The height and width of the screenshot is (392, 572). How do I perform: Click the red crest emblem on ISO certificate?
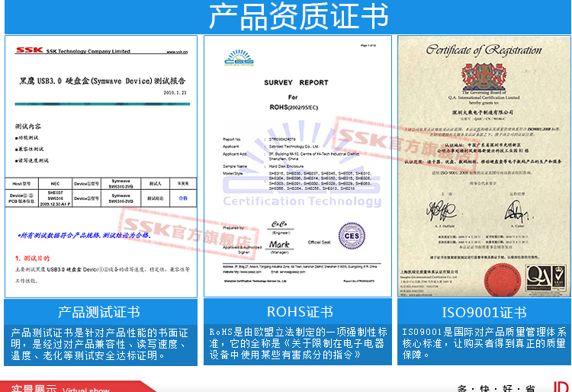coord(484,76)
